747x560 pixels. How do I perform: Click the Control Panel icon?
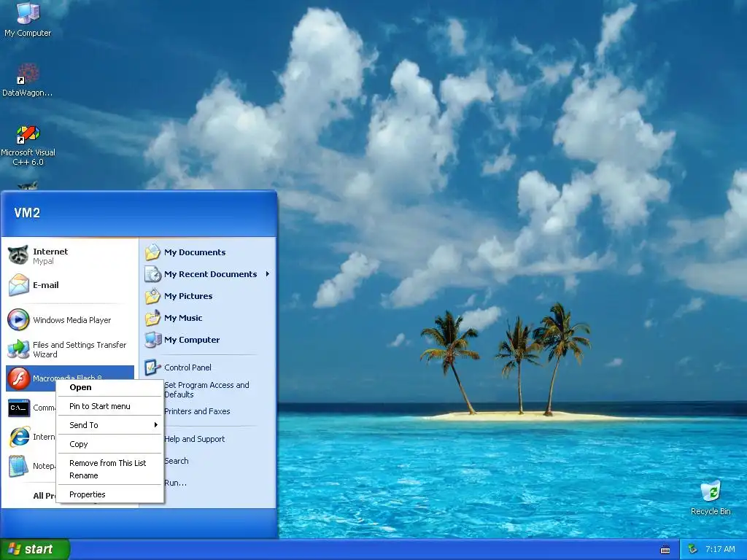[x=152, y=367]
